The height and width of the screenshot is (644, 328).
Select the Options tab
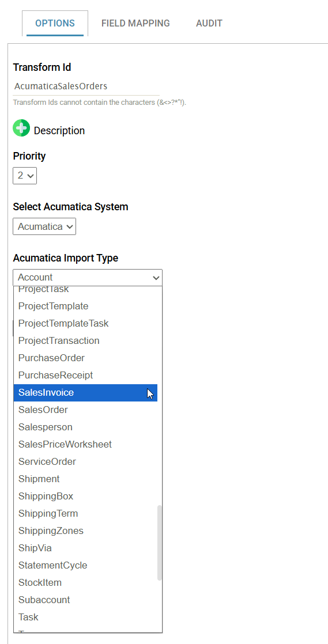55,24
